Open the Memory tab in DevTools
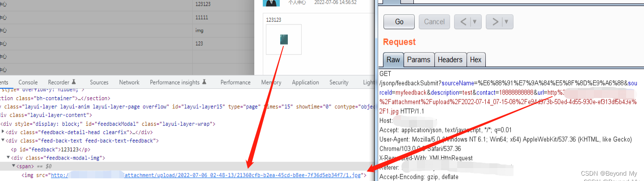The width and height of the screenshot is (644, 181). (271, 82)
